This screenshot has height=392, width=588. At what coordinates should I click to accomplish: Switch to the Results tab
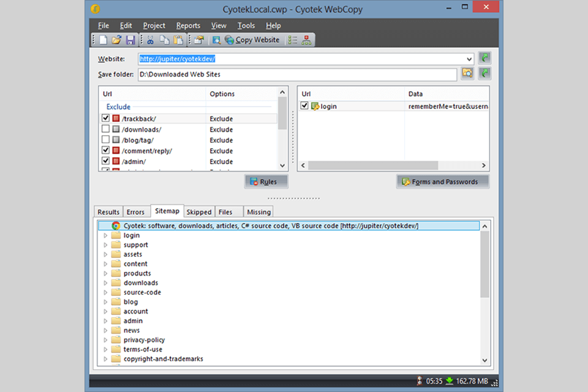[x=108, y=212]
